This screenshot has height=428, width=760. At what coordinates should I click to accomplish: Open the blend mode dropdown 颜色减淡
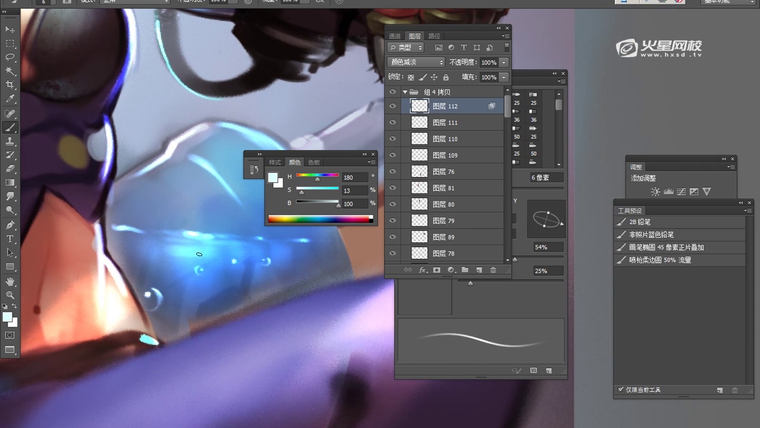click(x=414, y=62)
